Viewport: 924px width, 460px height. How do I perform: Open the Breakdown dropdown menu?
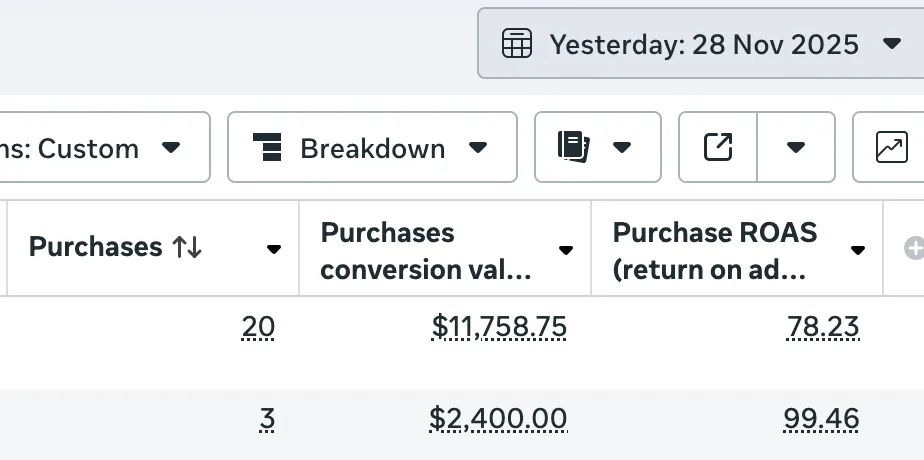click(x=372, y=148)
